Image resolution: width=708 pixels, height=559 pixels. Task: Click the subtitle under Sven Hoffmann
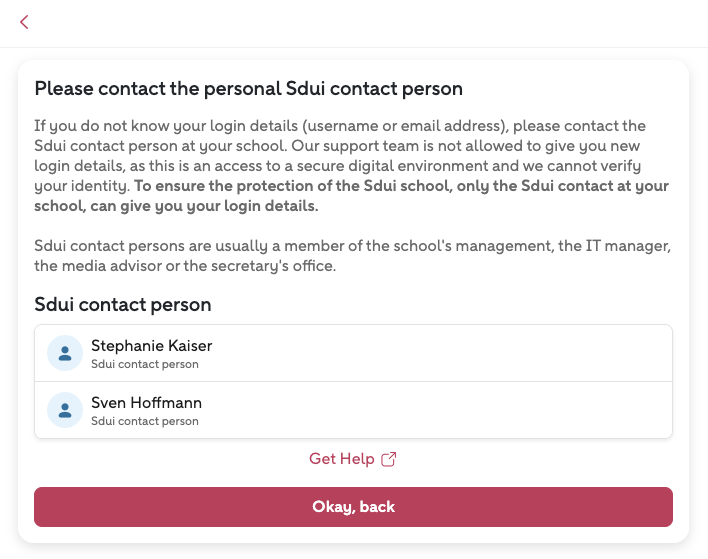[144, 421]
